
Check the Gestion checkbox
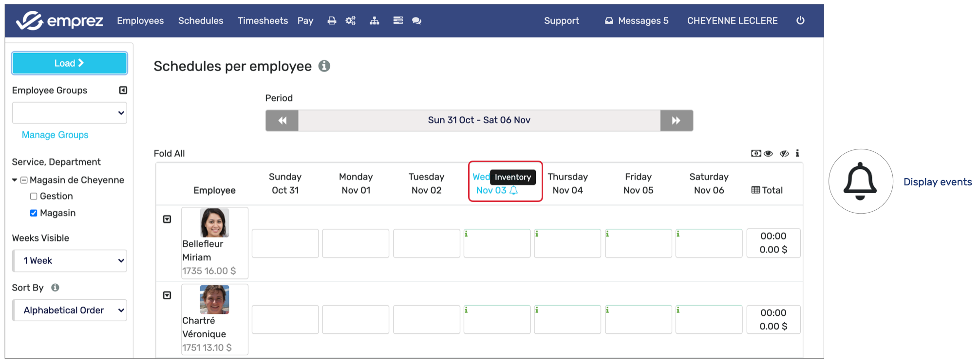tap(34, 196)
